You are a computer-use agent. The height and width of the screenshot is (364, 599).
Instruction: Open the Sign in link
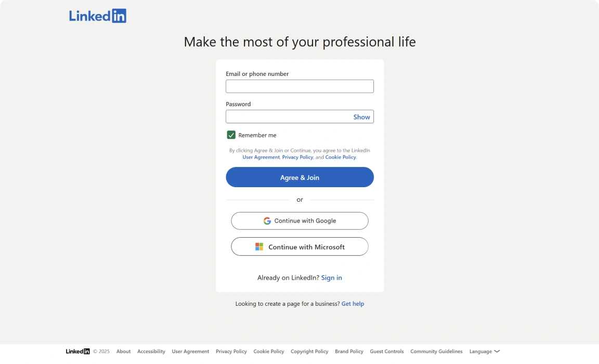point(331,278)
